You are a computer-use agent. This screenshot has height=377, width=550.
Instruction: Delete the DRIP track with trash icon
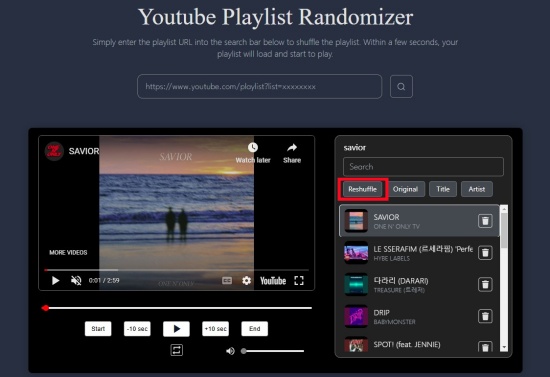[485, 316]
